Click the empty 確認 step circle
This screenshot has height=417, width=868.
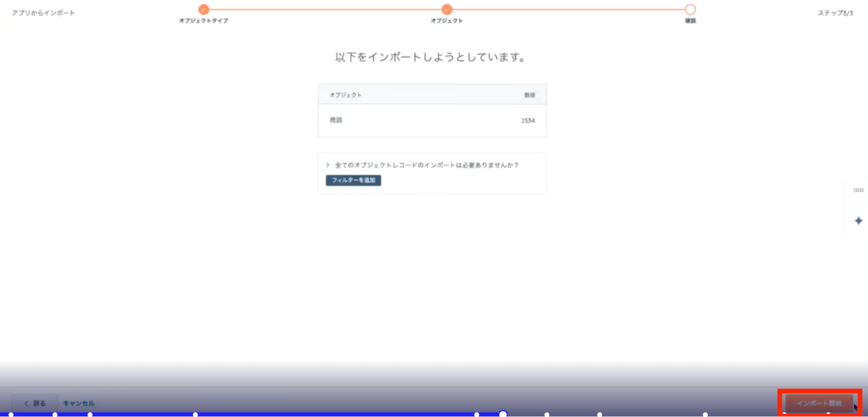pos(690,9)
